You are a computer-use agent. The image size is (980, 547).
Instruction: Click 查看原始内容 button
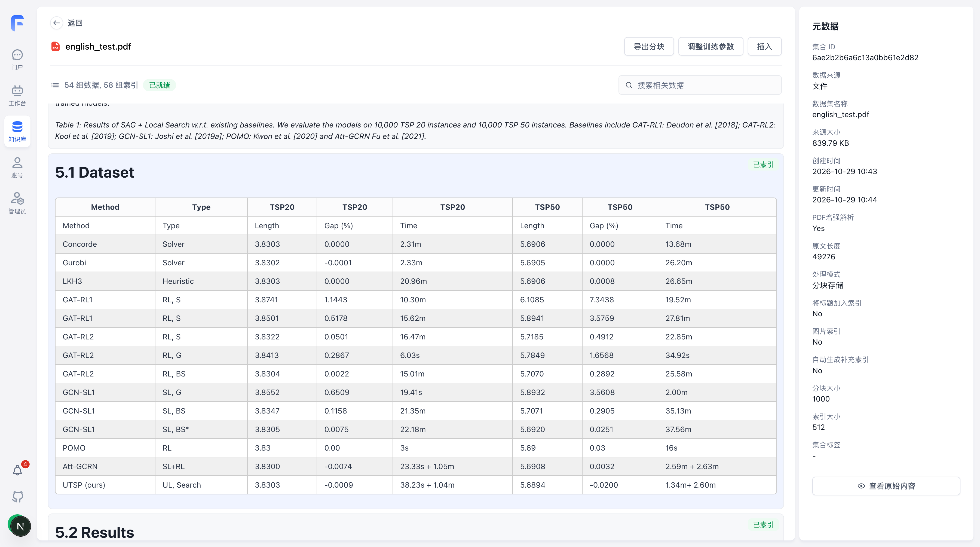[x=886, y=486]
